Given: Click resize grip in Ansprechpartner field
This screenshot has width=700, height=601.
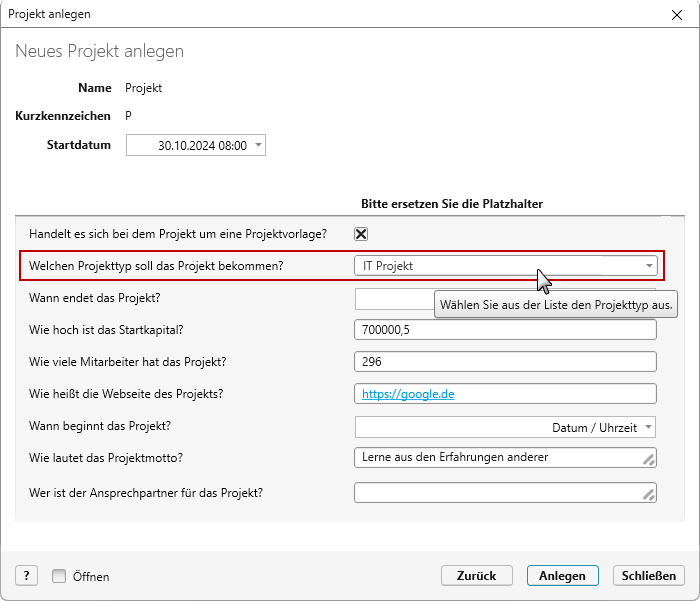Looking at the screenshot, I should pyautogui.click(x=649, y=494).
